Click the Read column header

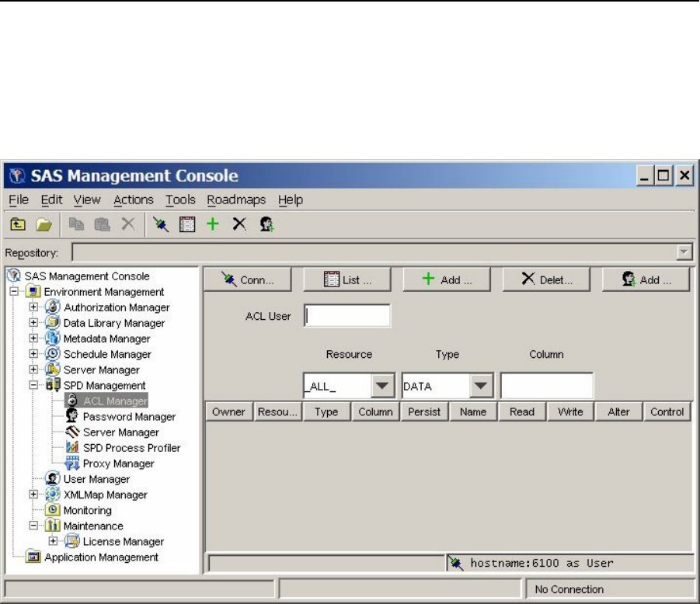click(522, 411)
